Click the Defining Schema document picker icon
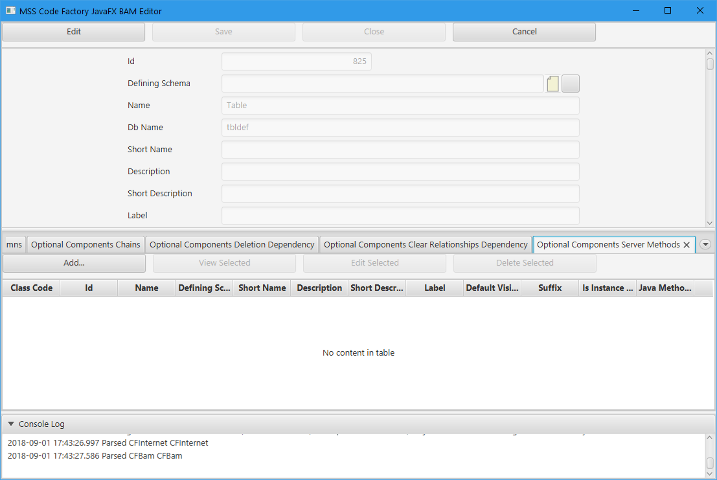 (552, 84)
